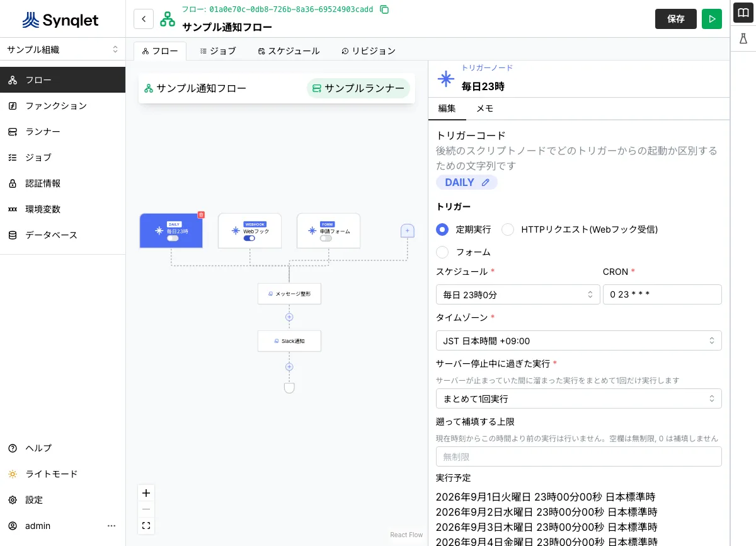Image resolution: width=756 pixels, height=546 pixels.
Task: Open 環境変数 in the sidebar
Action: 62,209
